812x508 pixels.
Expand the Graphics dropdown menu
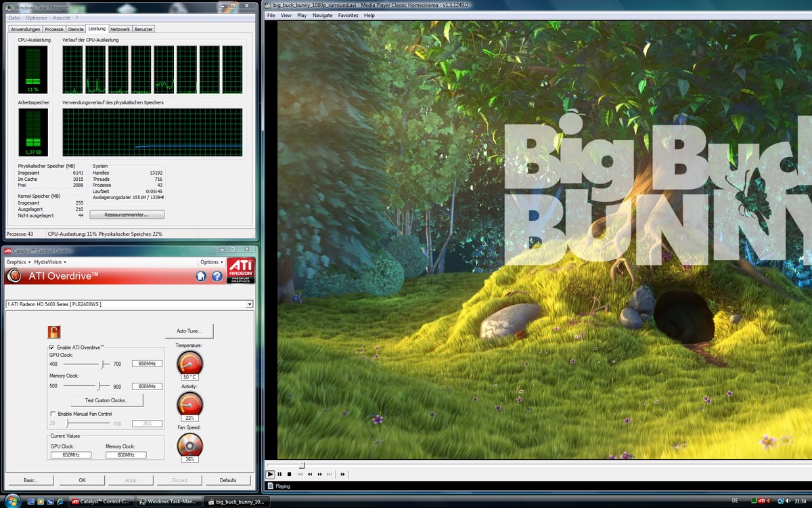[x=18, y=262]
